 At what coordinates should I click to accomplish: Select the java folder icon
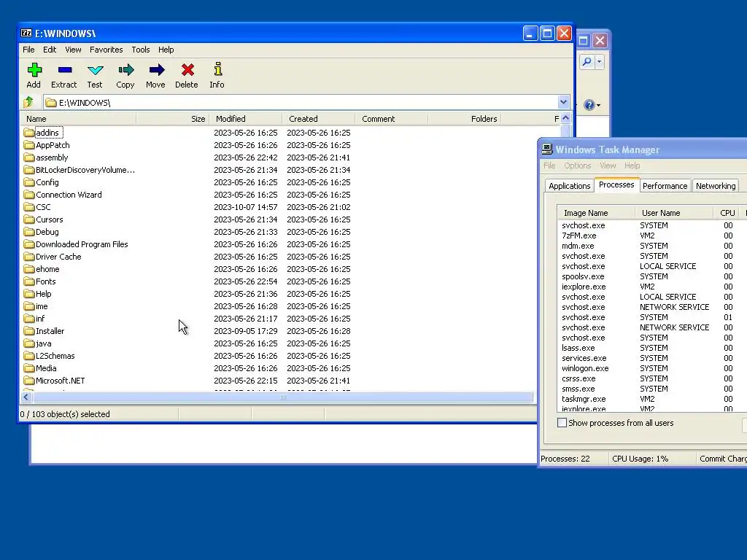[x=29, y=343]
